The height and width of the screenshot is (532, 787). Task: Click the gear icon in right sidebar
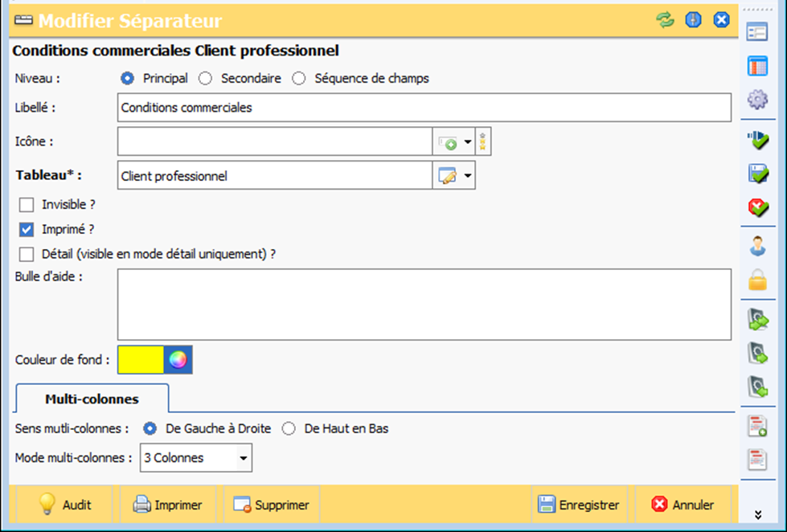click(757, 100)
